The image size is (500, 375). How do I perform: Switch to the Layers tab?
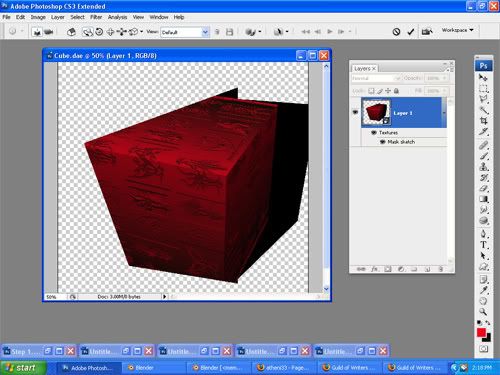(362, 68)
